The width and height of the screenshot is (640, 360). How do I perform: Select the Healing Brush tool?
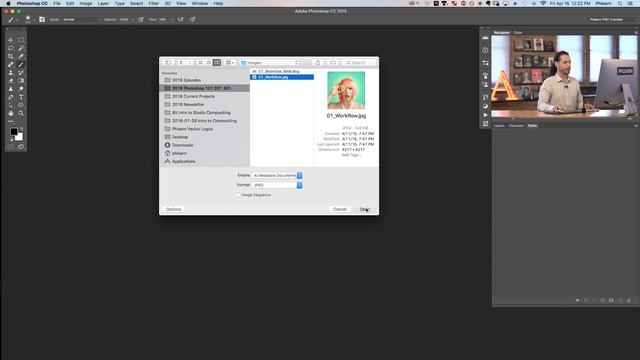coord(11,64)
